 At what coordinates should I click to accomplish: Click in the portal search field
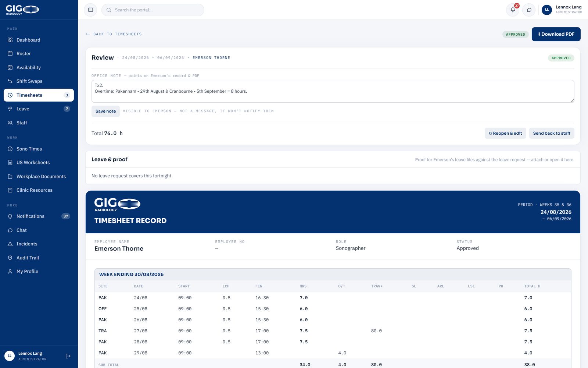tap(153, 10)
